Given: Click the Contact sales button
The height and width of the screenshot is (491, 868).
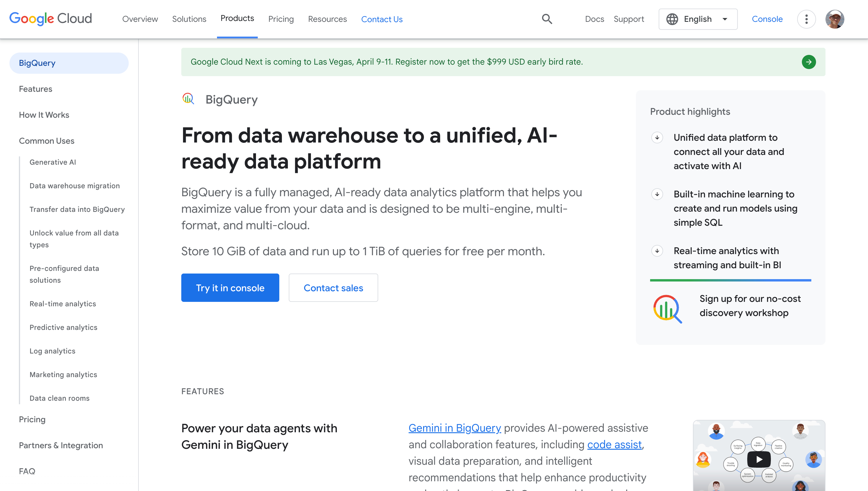Looking at the screenshot, I should point(333,288).
